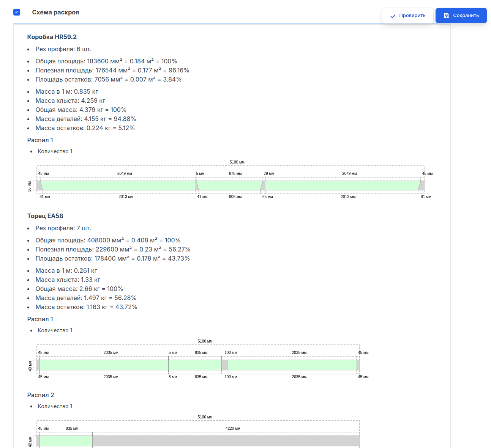491x448 pixels.
Task: Click the checkmark icon in Проверить button
Action: point(393,16)
